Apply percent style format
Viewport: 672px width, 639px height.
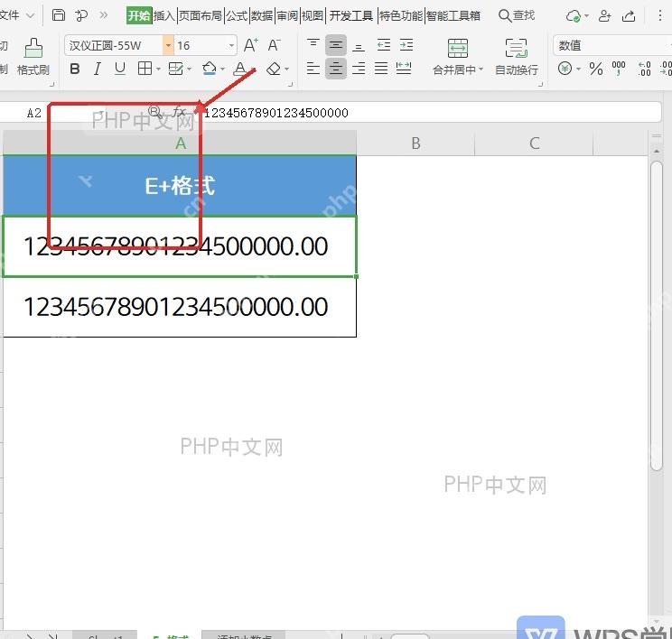click(596, 69)
